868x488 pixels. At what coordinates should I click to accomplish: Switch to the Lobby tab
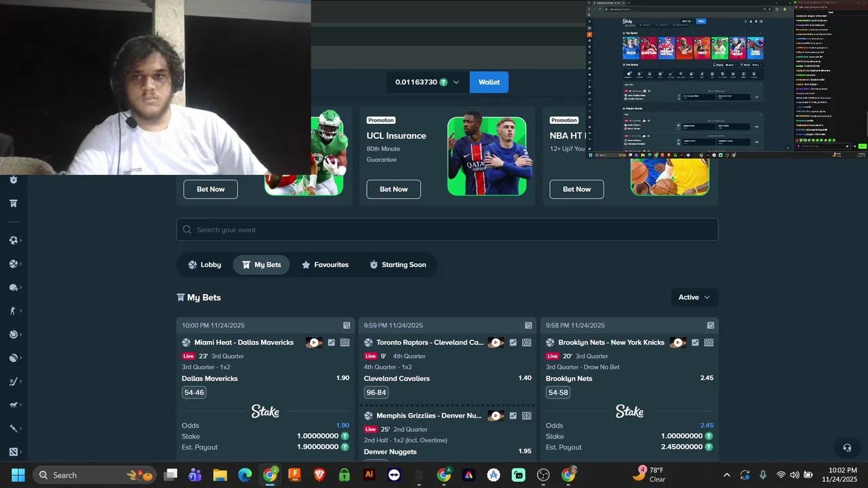(x=205, y=265)
